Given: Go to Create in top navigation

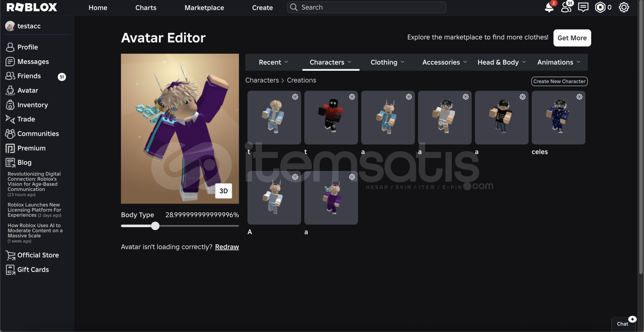Looking at the screenshot, I should click(262, 8).
